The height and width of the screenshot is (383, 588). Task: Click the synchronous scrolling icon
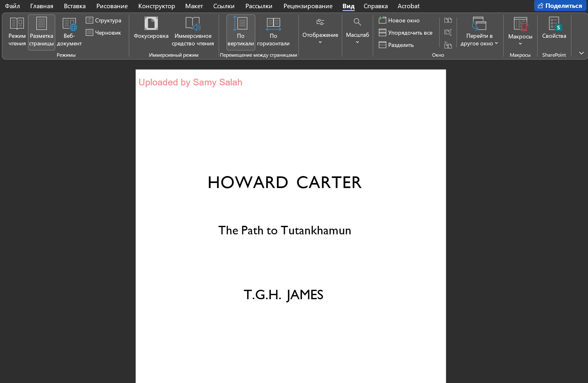(x=448, y=32)
